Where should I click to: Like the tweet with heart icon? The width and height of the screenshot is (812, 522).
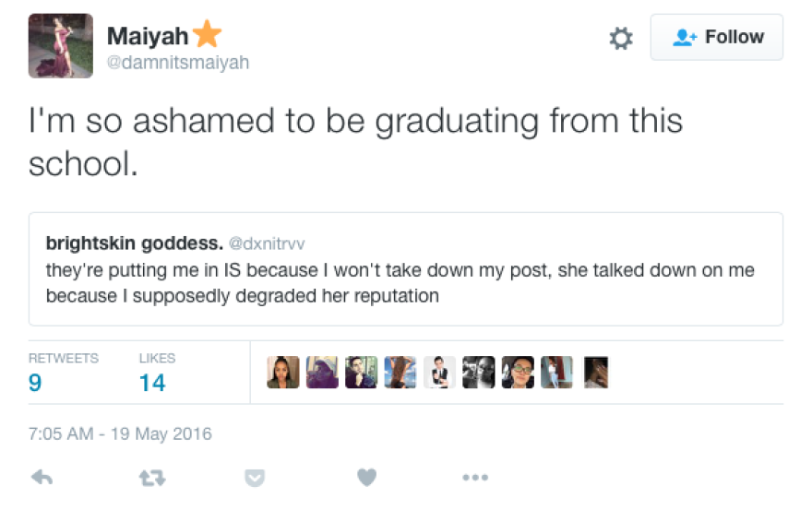[366, 478]
